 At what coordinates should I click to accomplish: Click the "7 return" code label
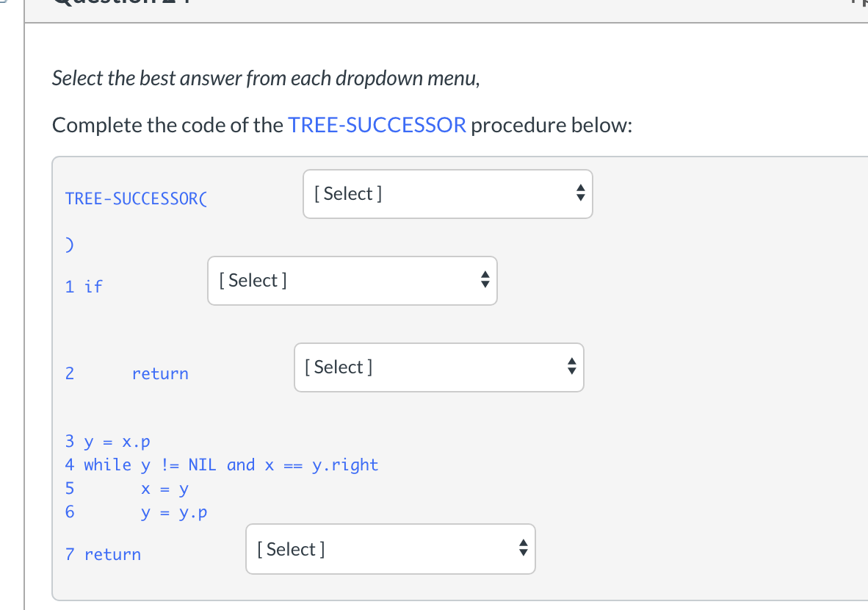(x=103, y=554)
